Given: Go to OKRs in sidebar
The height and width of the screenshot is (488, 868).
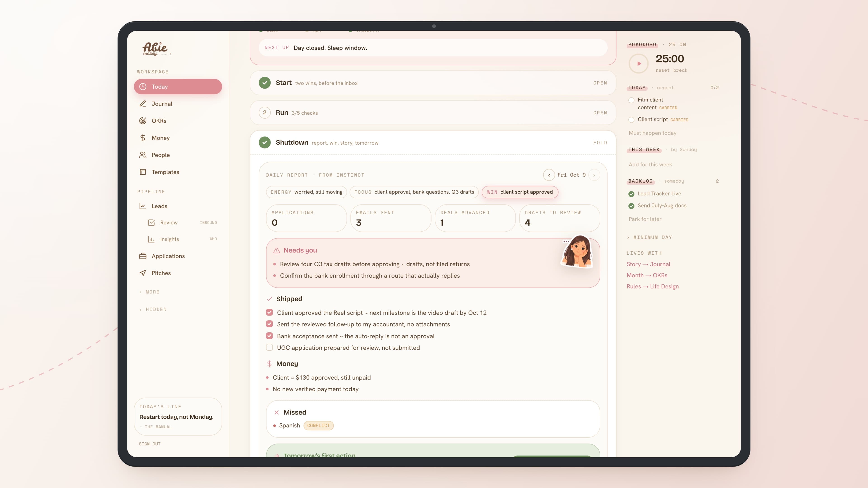Looking at the screenshot, I should tap(178, 121).
